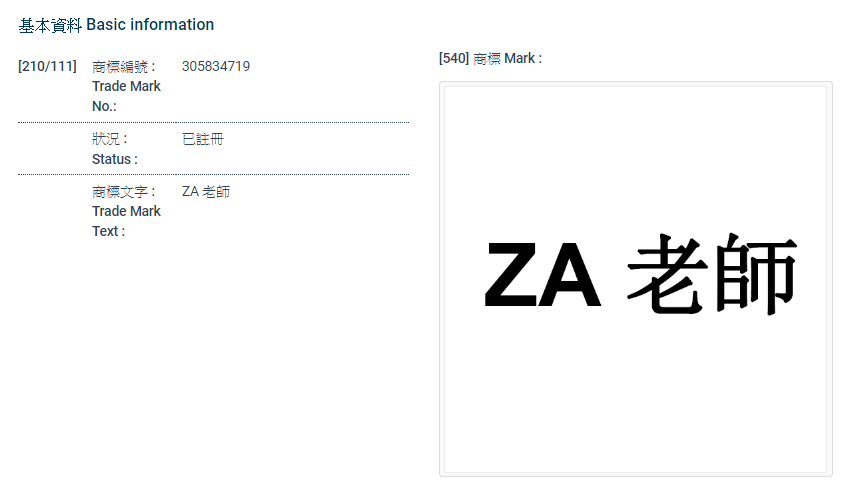Click the 商標編號 label
This screenshot has width=848, height=488.
[120, 67]
